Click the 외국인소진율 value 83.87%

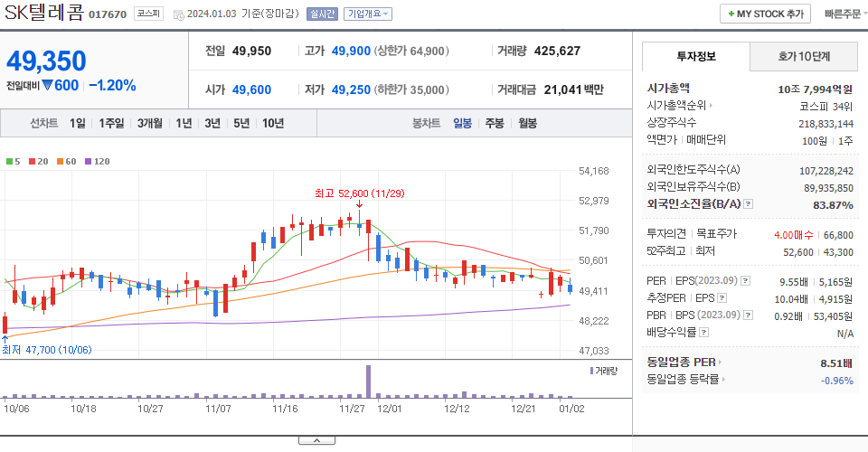833,205
